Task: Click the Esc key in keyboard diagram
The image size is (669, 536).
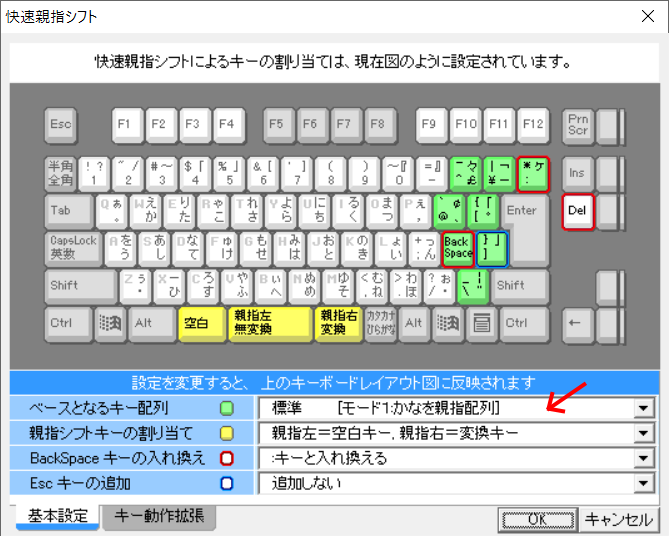Action: coord(61,125)
